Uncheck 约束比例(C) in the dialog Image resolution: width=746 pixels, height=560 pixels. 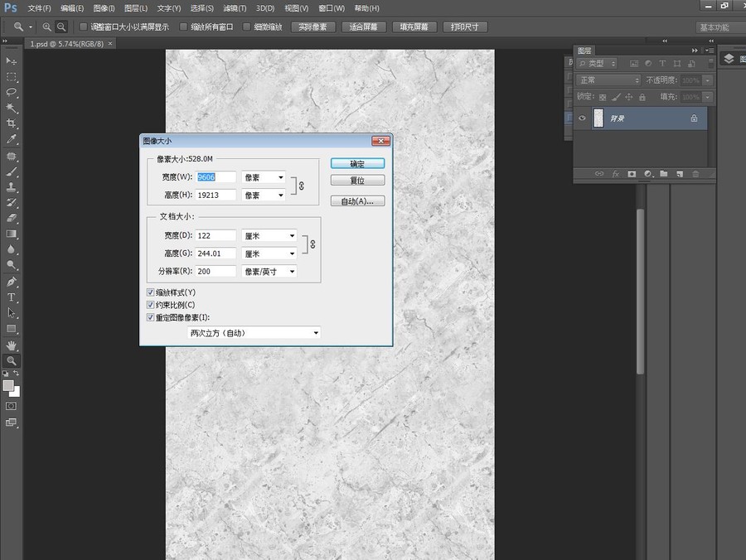point(150,305)
